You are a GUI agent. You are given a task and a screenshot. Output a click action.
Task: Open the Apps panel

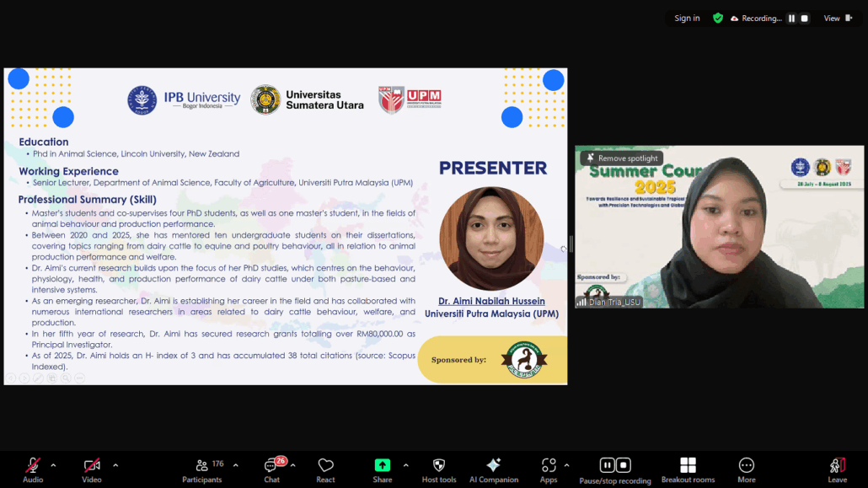tap(549, 466)
